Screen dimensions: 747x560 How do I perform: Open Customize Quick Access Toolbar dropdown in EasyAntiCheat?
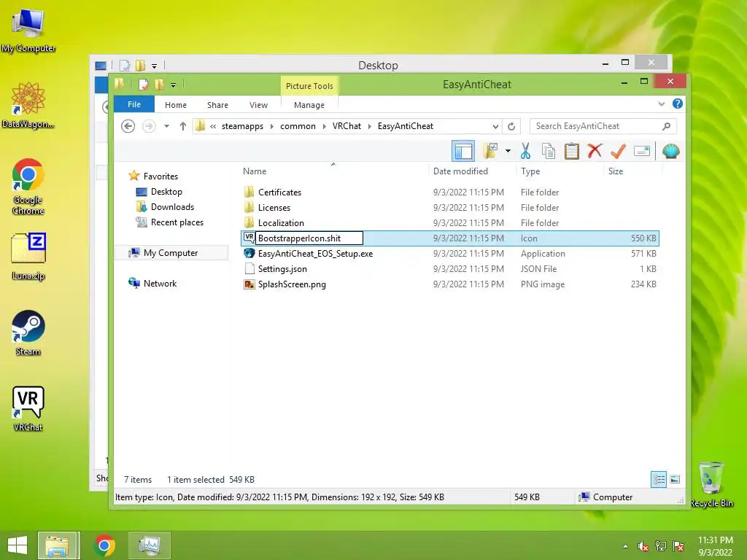click(173, 85)
